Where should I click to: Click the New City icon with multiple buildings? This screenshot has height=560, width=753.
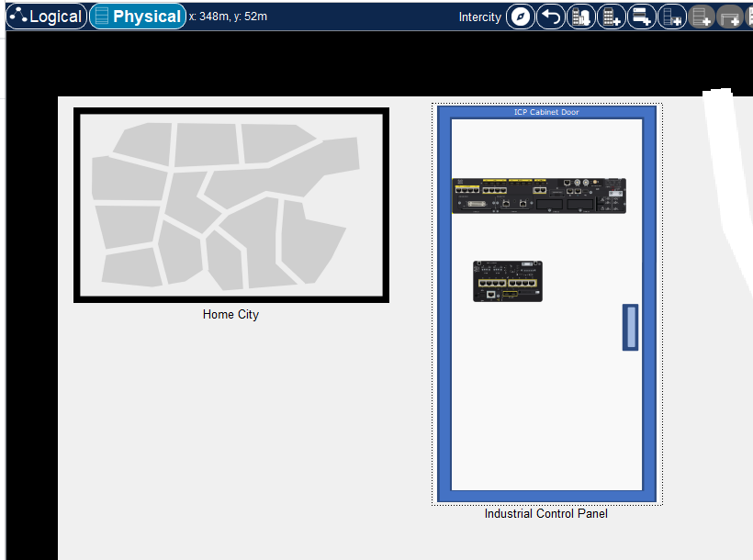580,17
